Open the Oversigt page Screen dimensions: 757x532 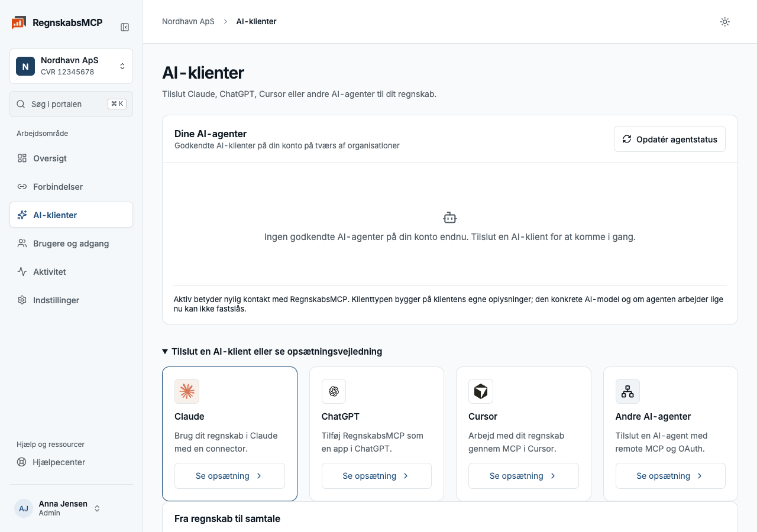(x=71, y=158)
